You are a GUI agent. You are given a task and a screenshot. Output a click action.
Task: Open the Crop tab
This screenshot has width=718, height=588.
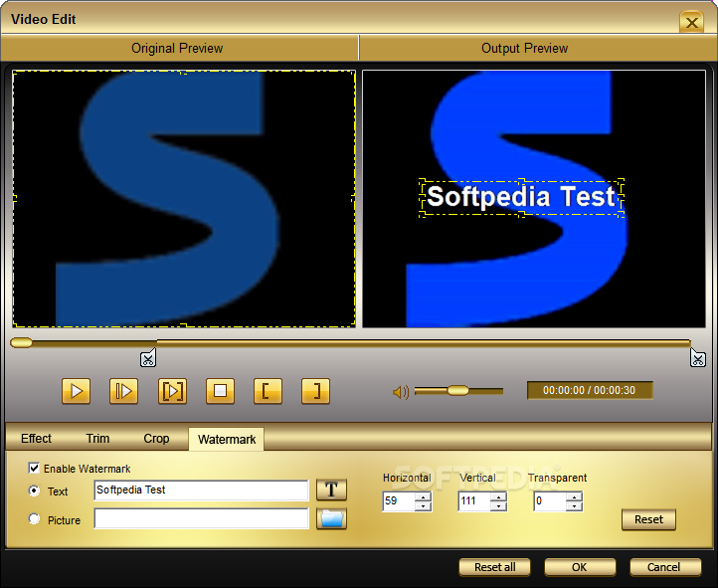[156, 438]
